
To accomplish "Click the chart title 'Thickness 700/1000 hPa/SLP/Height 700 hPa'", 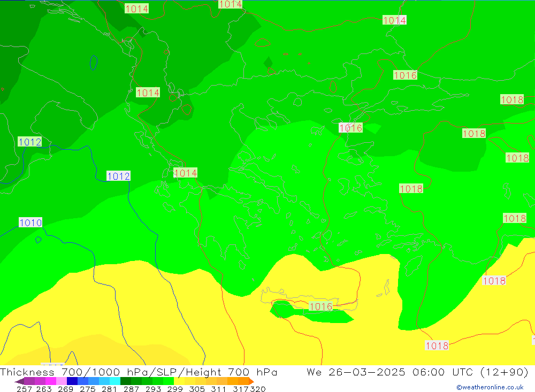I will tap(139, 372).
